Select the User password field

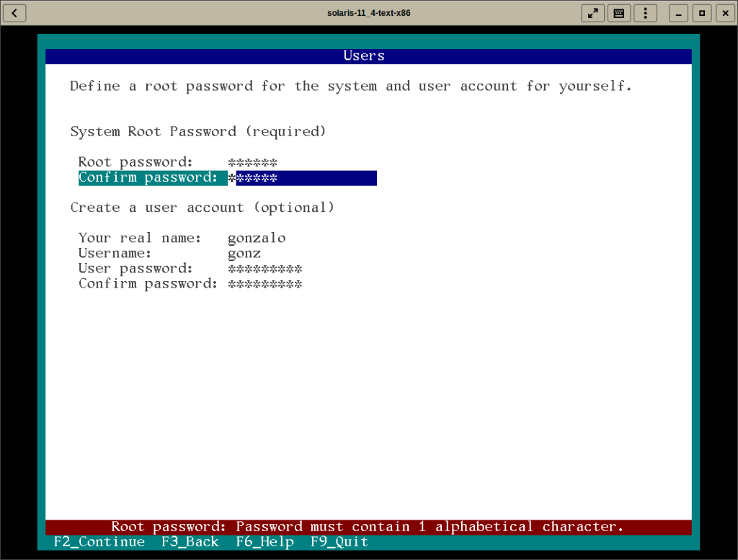coord(302,269)
